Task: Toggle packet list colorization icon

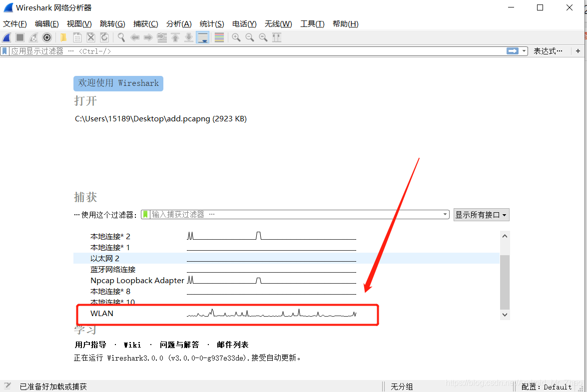Action: (219, 37)
